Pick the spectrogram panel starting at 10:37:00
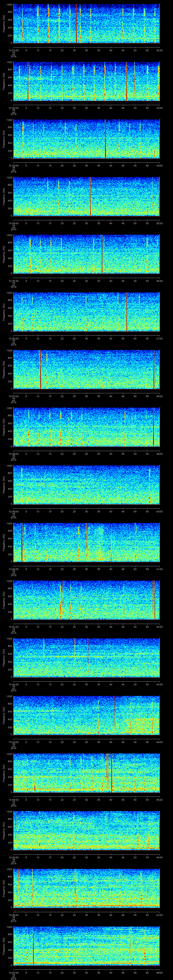173x980 pixels. (x=86, y=369)
